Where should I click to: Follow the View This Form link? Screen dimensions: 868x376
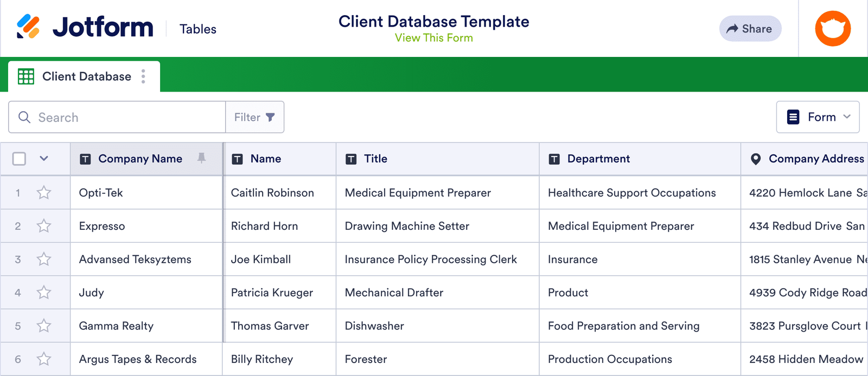coord(433,38)
